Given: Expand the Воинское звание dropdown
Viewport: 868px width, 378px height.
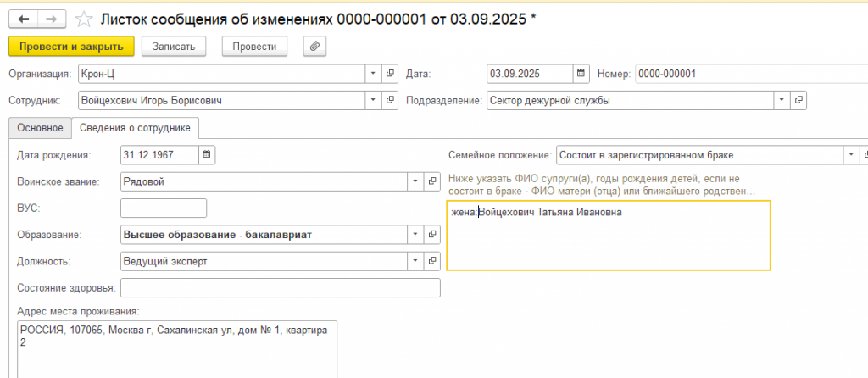Looking at the screenshot, I should (x=415, y=181).
